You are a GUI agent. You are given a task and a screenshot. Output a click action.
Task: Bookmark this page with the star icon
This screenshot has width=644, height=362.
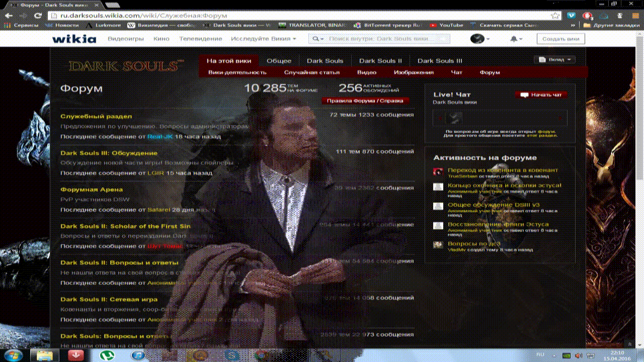click(555, 16)
